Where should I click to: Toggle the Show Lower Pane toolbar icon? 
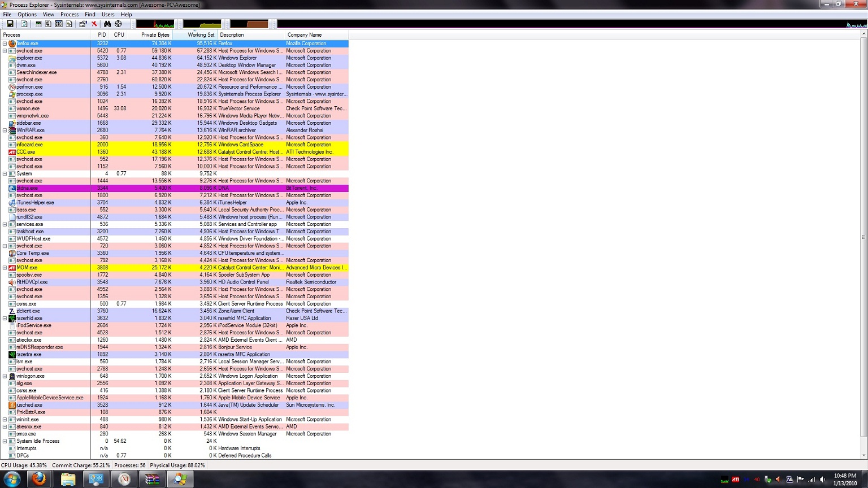click(59, 24)
